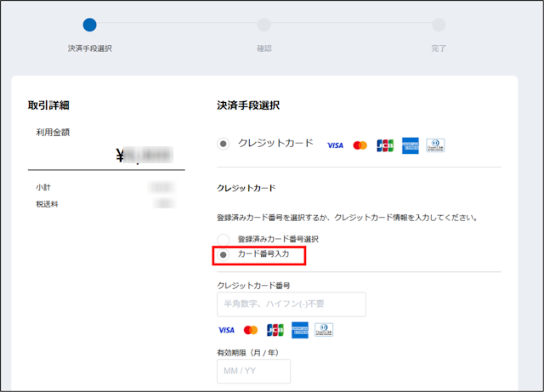544x392 pixels.
Task: Click the JCB logo under card number field
Action: (275, 330)
